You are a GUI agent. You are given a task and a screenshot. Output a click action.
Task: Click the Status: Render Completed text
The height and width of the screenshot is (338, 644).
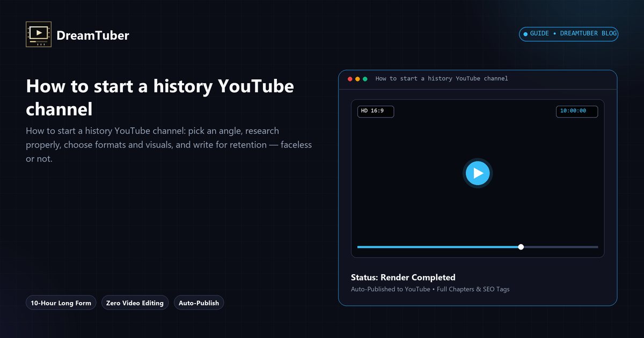pos(403,277)
